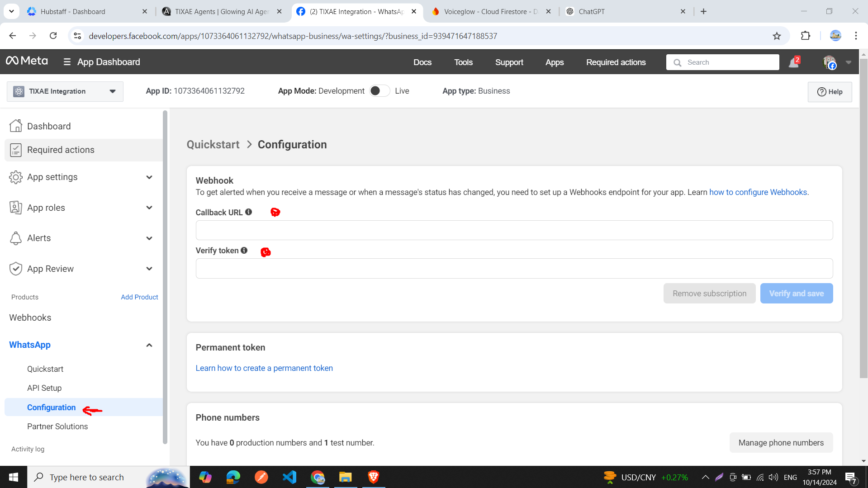Open the App Dashboard hamburger menu
The width and height of the screenshot is (868, 488).
[67, 62]
